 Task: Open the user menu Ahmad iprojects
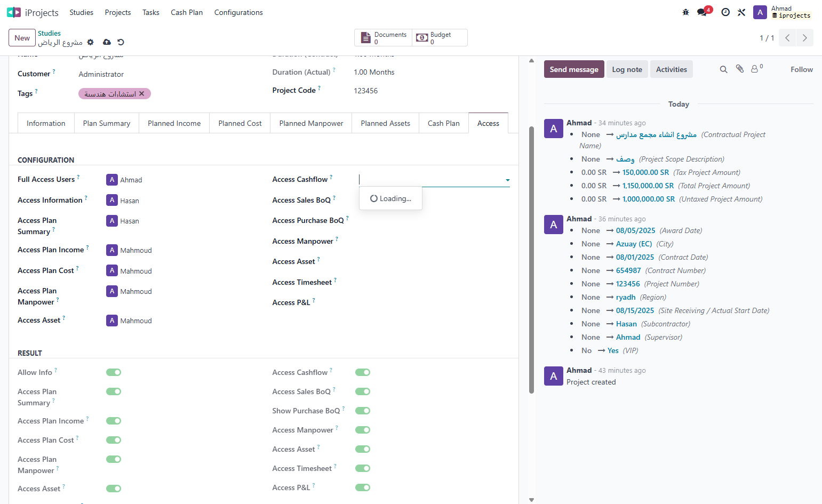pyautogui.click(x=783, y=12)
